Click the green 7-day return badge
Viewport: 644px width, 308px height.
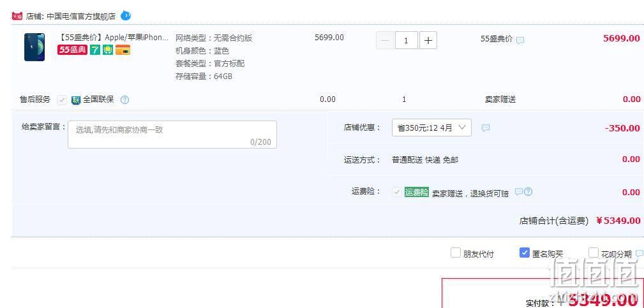[x=95, y=50]
